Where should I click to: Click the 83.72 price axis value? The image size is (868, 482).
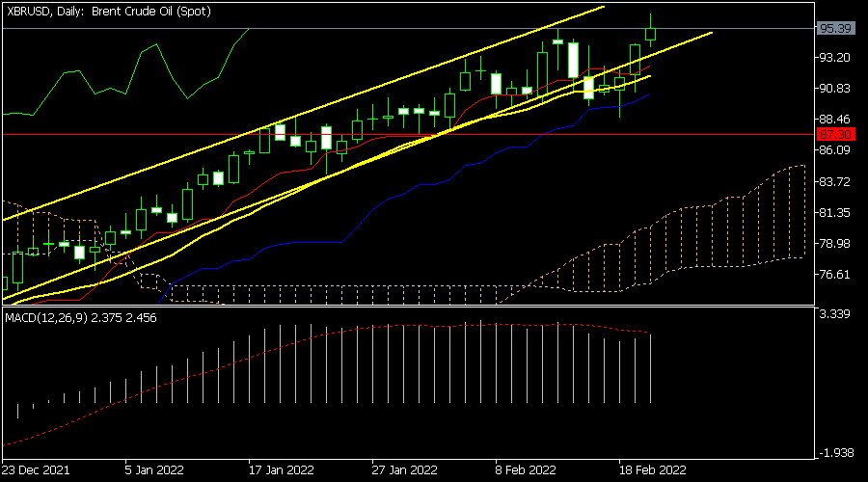tap(835, 181)
